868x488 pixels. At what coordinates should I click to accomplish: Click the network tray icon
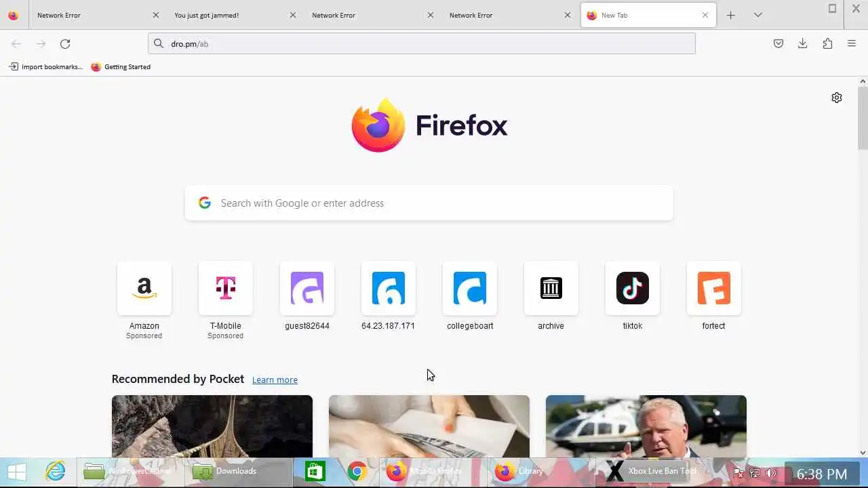click(x=755, y=473)
